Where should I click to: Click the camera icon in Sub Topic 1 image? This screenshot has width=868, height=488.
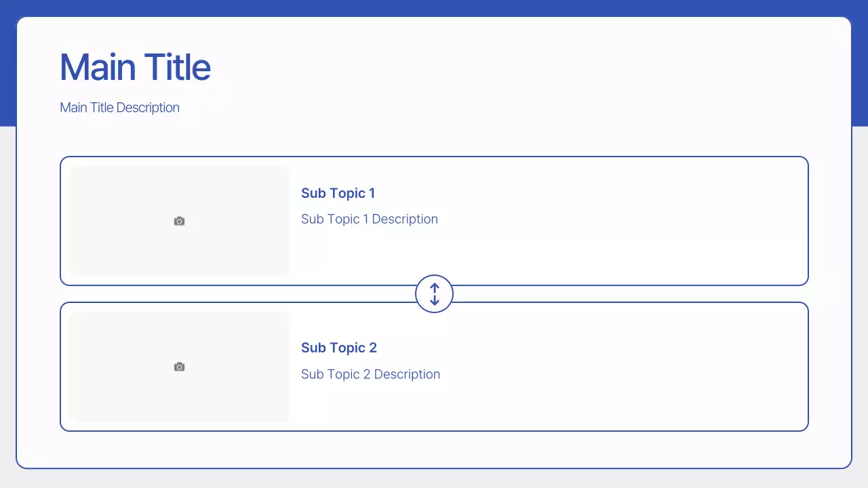click(x=179, y=221)
